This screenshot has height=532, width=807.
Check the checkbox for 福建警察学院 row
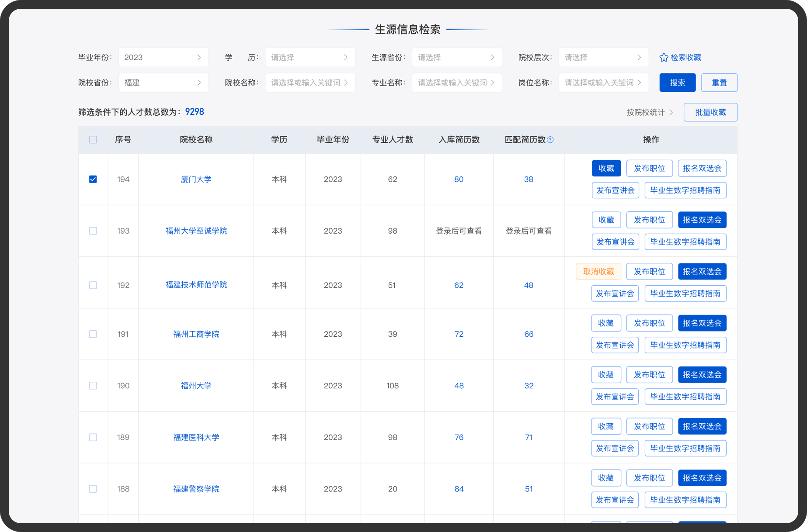tap(93, 489)
